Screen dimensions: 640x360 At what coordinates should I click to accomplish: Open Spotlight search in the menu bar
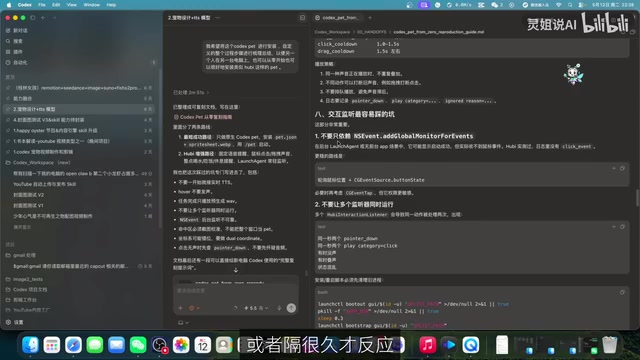(x=570, y=5)
